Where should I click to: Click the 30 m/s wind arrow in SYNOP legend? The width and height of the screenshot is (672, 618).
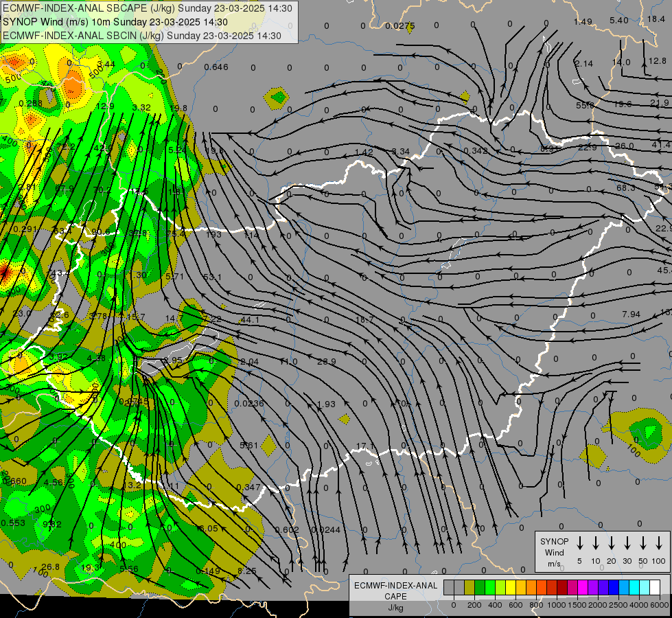627,542
